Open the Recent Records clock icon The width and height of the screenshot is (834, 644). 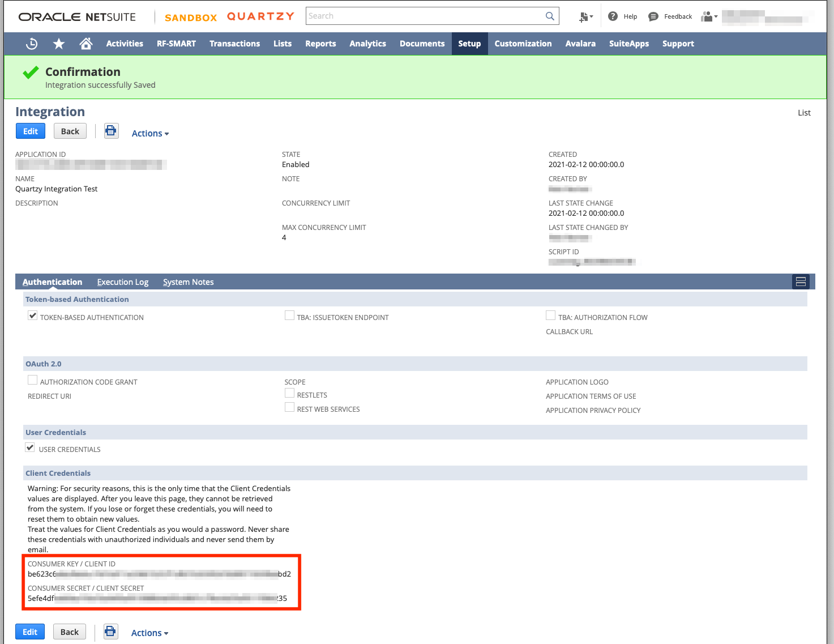coord(32,44)
